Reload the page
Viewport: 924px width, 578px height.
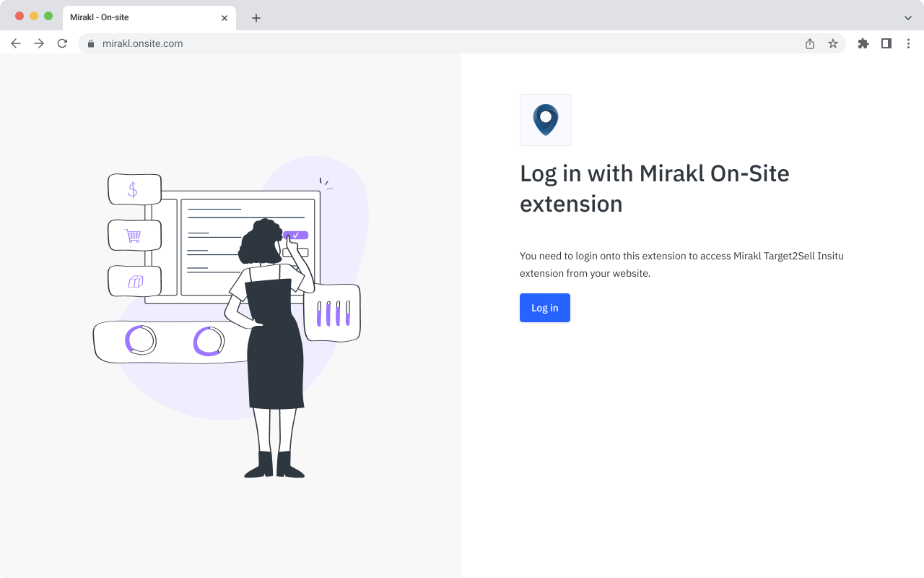click(x=62, y=43)
